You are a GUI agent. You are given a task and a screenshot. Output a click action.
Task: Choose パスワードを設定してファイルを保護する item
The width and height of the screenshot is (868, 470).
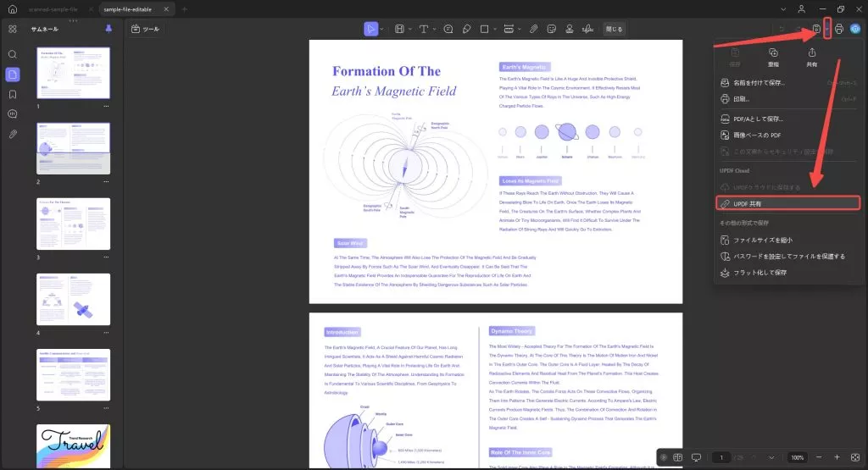(x=789, y=256)
